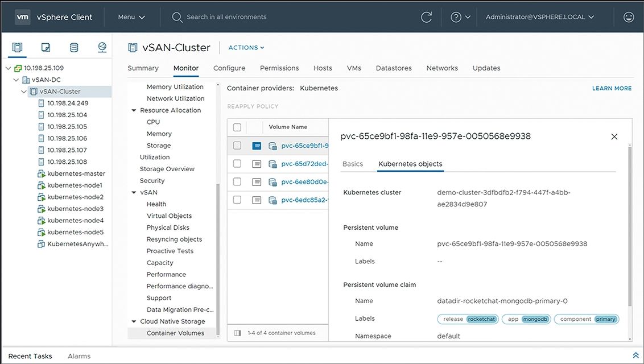Open the smiley feedback icon
Viewport: 644px width, 364px height.
pos(629,17)
